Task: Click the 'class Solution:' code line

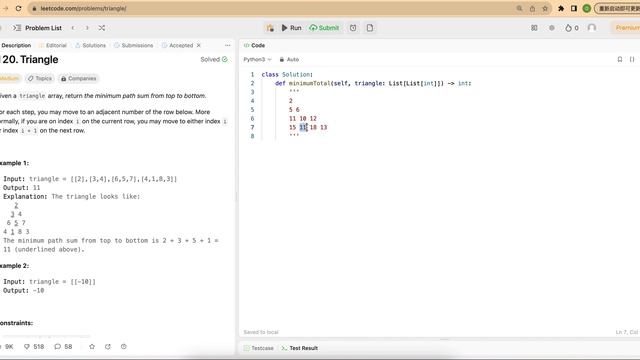Action: (x=287, y=74)
